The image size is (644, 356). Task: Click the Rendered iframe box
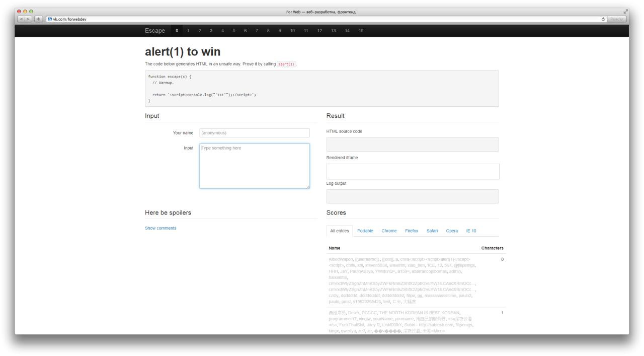[x=413, y=171]
